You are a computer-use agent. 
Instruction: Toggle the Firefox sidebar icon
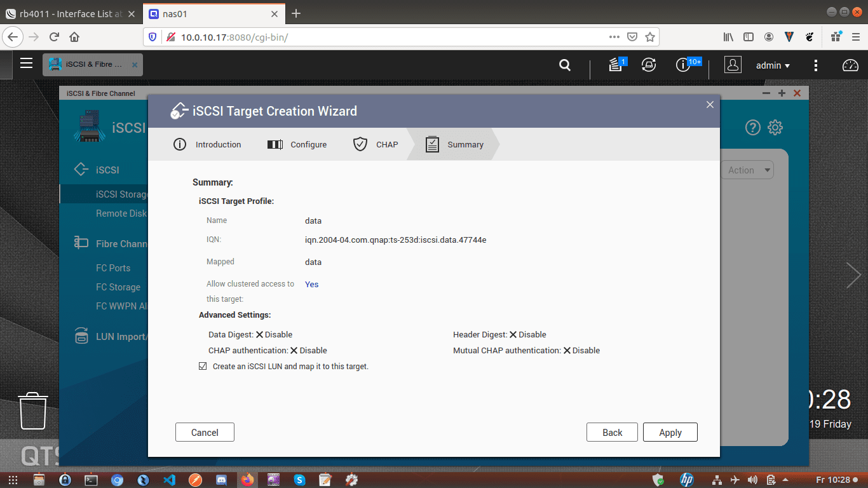(x=749, y=37)
